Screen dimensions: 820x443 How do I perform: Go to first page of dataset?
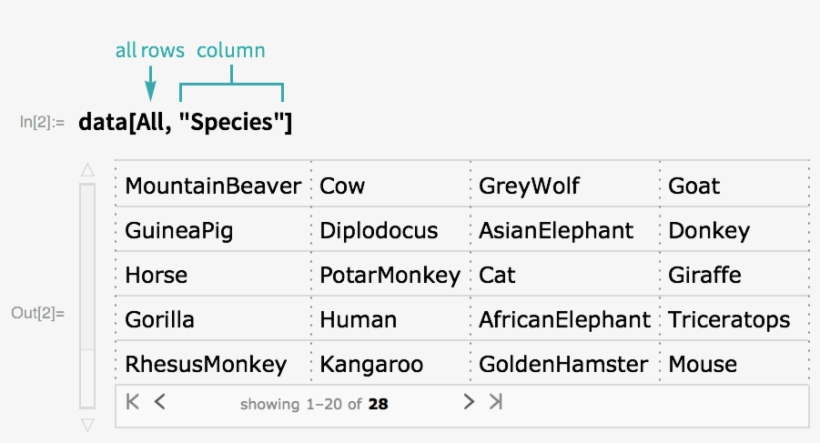[133, 402]
